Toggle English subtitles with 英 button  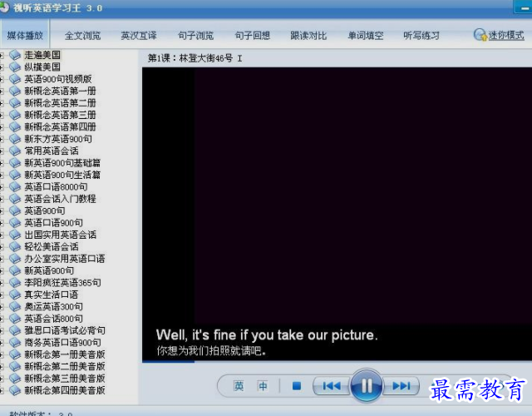pos(239,386)
